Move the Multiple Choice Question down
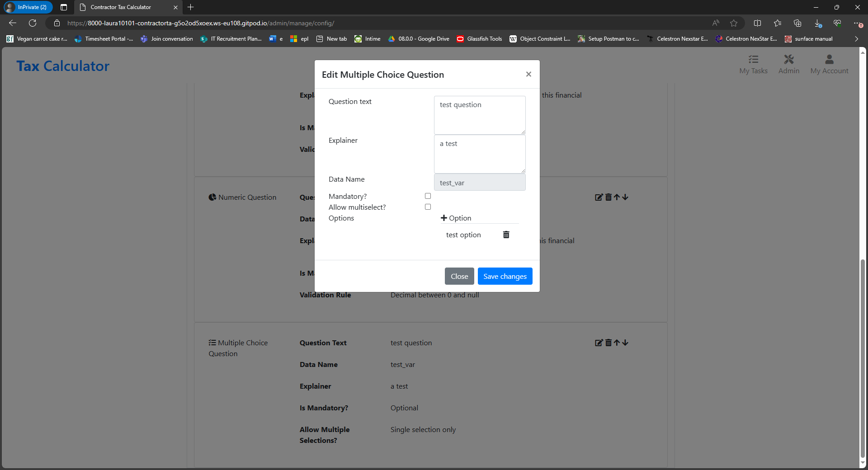The height and width of the screenshot is (470, 868). point(625,343)
